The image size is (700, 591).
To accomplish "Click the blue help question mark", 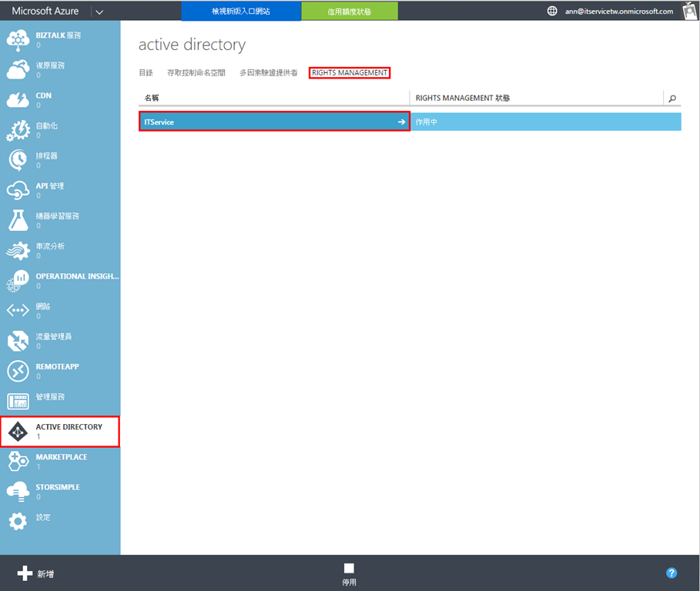I will [x=672, y=573].
